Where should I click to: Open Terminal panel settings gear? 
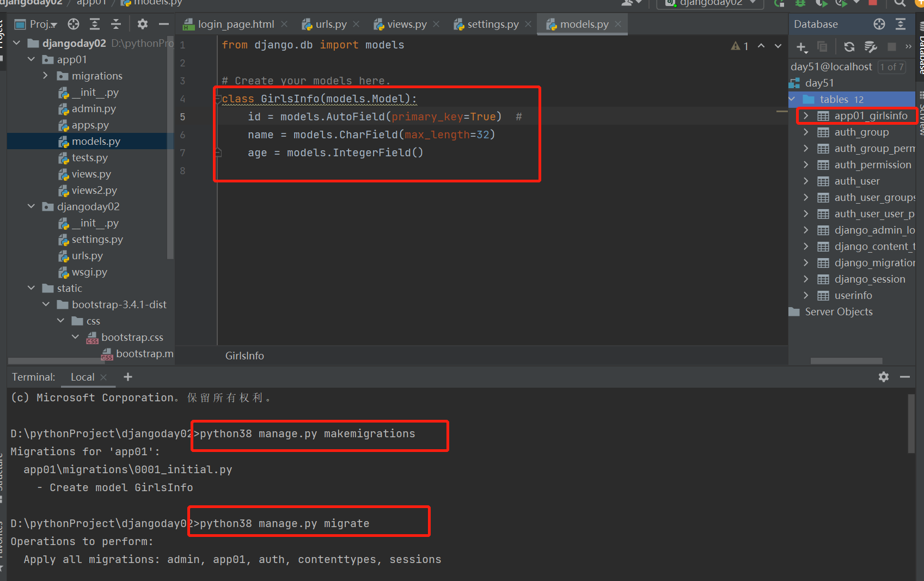coord(884,377)
